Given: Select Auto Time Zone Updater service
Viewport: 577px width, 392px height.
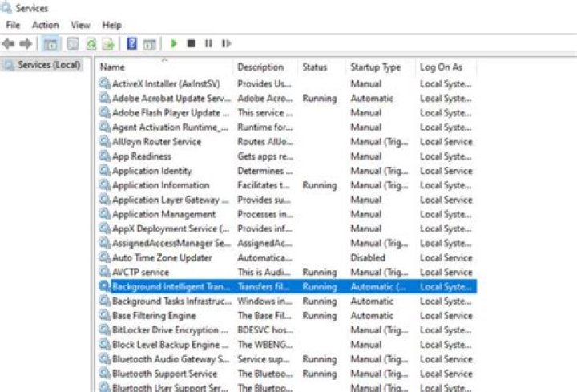Looking at the screenshot, I should (288, 257).
